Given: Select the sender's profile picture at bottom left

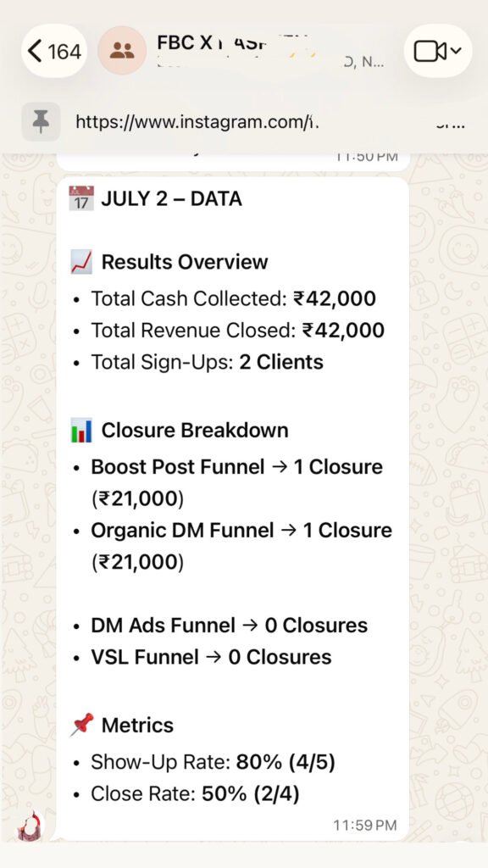Looking at the screenshot, I should coord(30,826).
